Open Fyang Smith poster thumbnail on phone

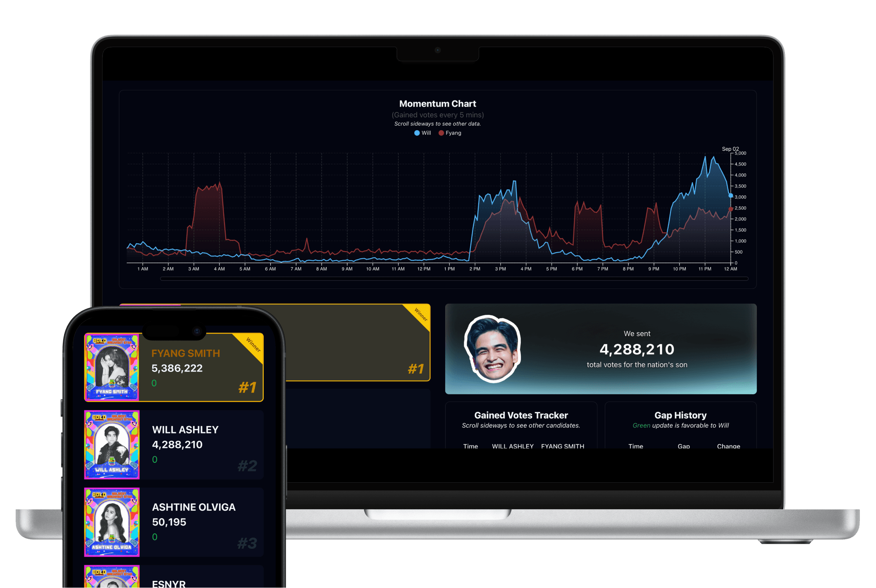tap(112, 367)
